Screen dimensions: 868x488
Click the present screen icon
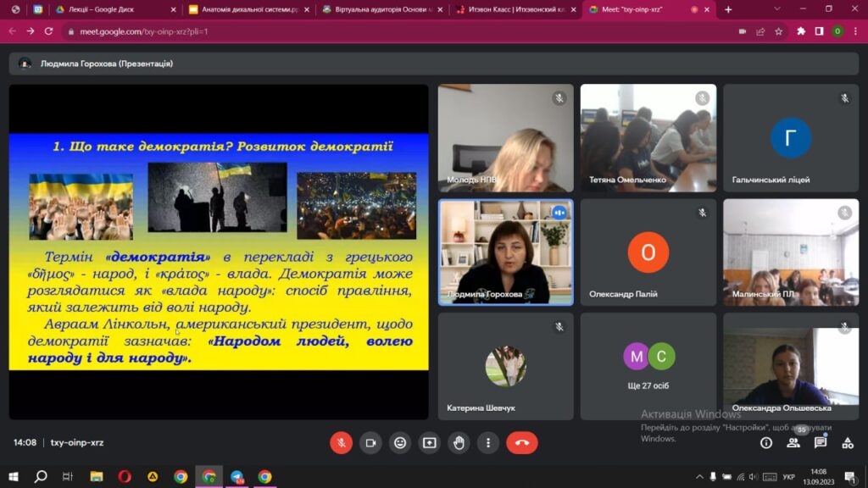(x=429, y=442)
